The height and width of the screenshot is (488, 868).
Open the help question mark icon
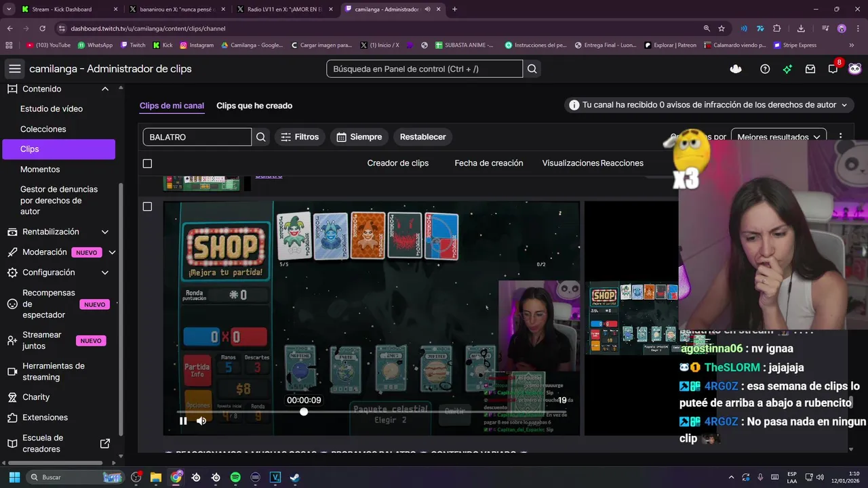coord(765,68)
